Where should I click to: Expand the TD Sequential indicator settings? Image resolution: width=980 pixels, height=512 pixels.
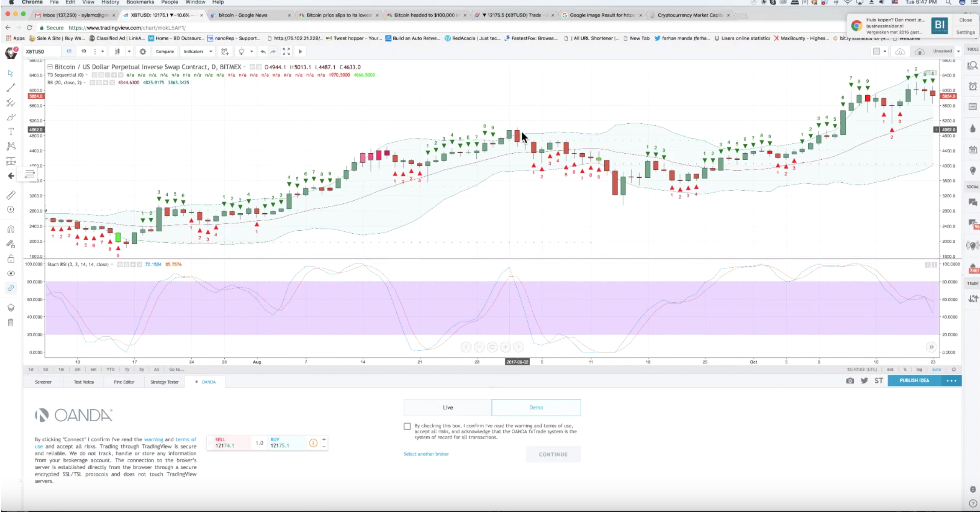86,74
